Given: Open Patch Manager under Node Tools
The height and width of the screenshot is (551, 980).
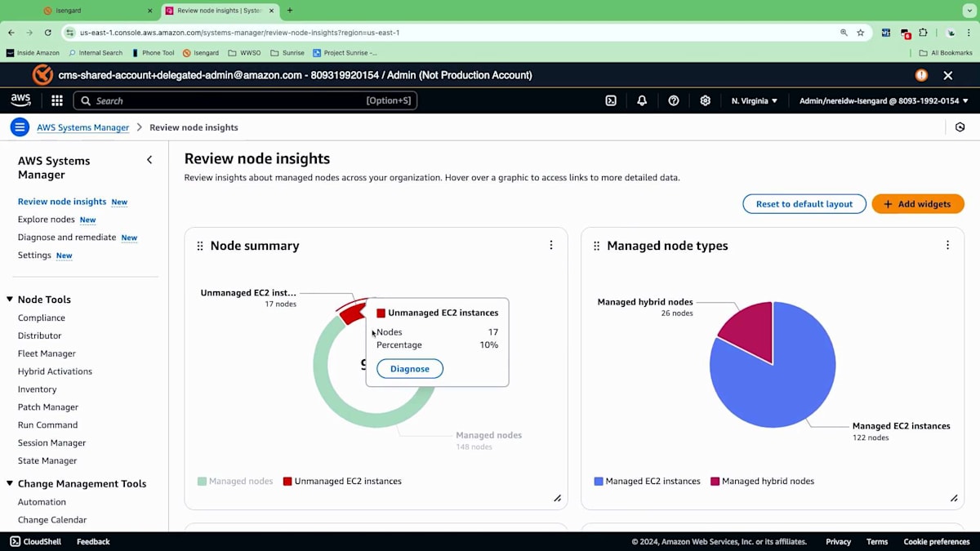Looking at the screenshot, I should 48,407.
